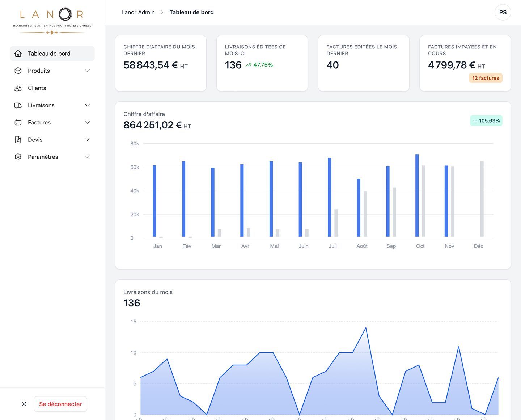Viewport: 521px width, 420px height.
Task: Open the PS user avatar menu
Action: point(503,12)
